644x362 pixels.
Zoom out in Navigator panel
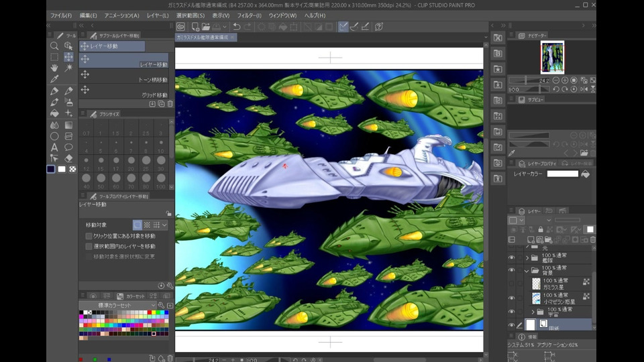(555, 80)
